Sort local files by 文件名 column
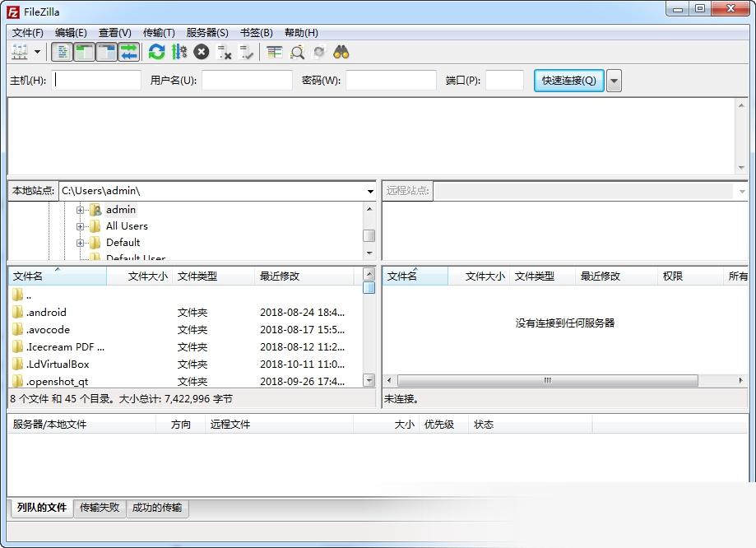The image size is (756, 548). 58,276
